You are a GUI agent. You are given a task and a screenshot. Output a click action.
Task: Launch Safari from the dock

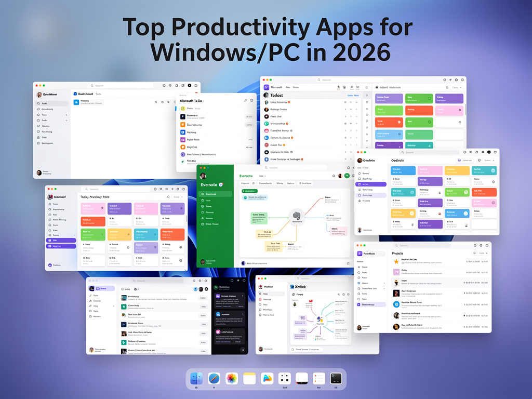[214, 379]
